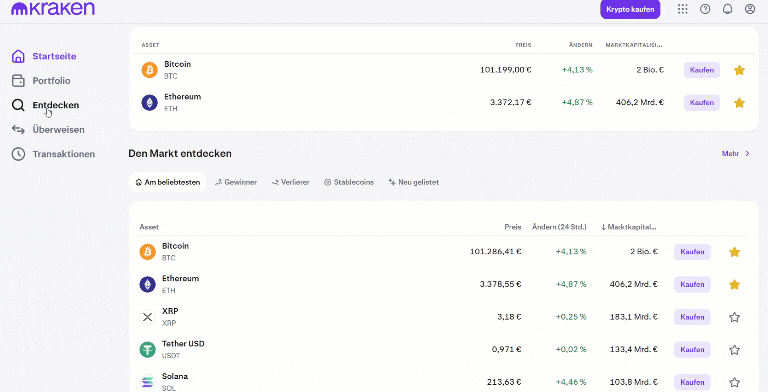Open Entdecken in the sidebar
Viewport: 768px width, 392px height.
(55, 105)
